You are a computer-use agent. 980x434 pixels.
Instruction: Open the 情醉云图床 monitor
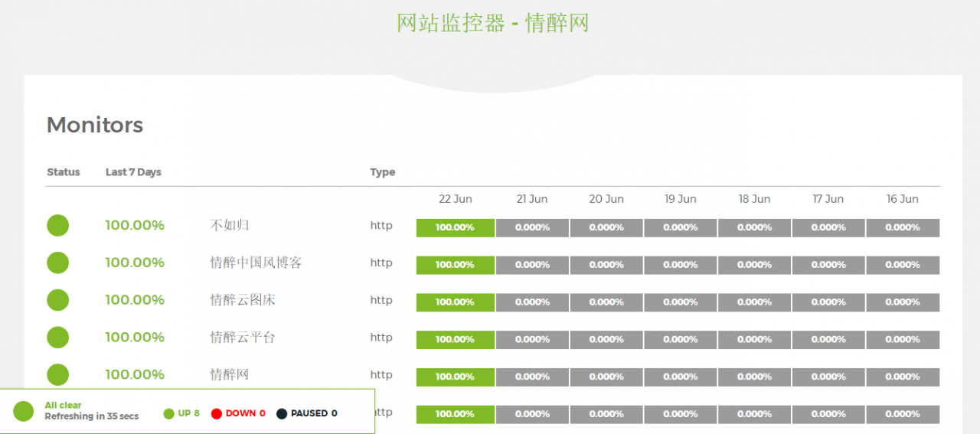click(x=243, y=300)
